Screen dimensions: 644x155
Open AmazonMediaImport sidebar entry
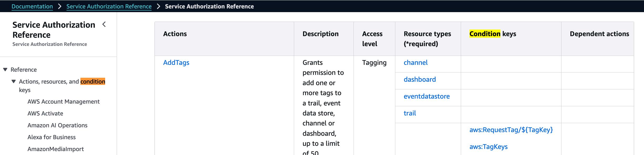[55, 149]
